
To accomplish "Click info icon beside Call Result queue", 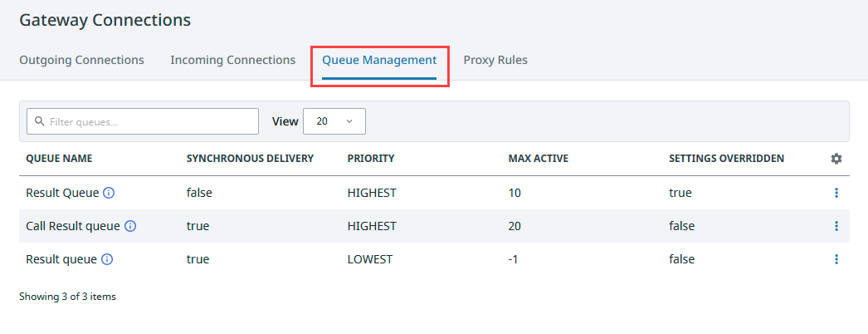I will (130, 226).
